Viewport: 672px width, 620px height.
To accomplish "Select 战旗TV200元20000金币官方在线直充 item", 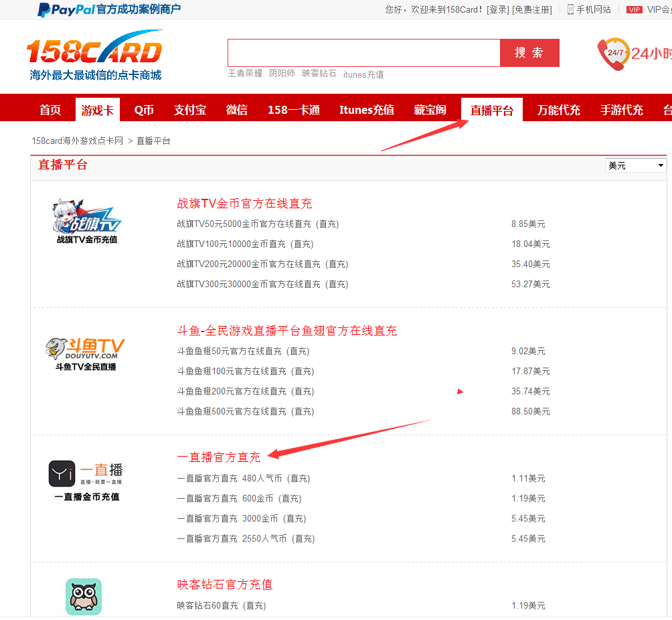I will tap(263, 264).
